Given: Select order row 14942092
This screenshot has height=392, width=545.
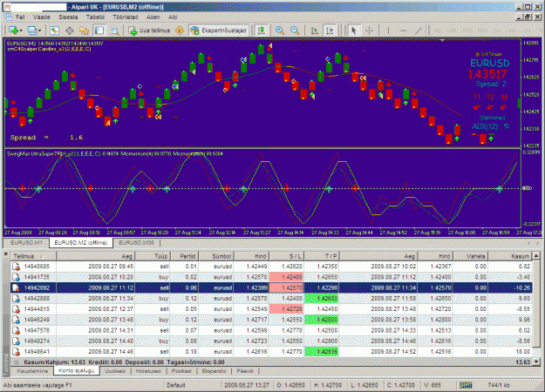Looking at the screenshot, I should pos(271,287).
